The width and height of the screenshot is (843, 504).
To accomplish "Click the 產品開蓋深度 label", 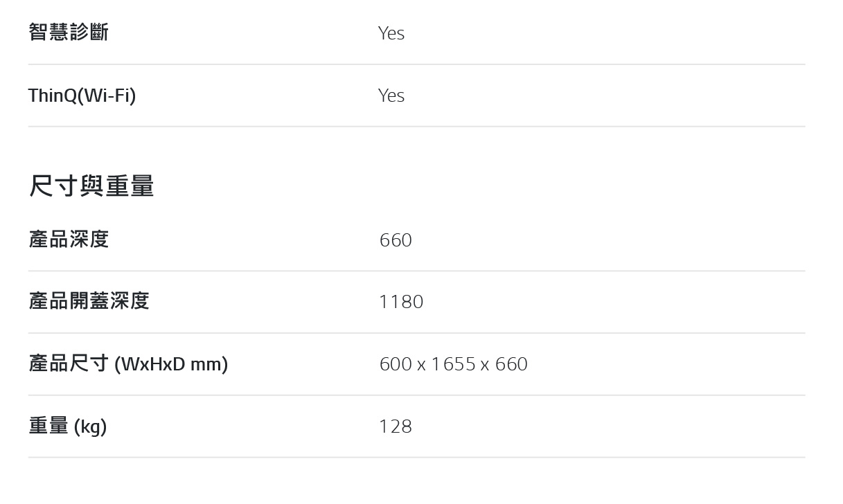I will click(89, 301).
